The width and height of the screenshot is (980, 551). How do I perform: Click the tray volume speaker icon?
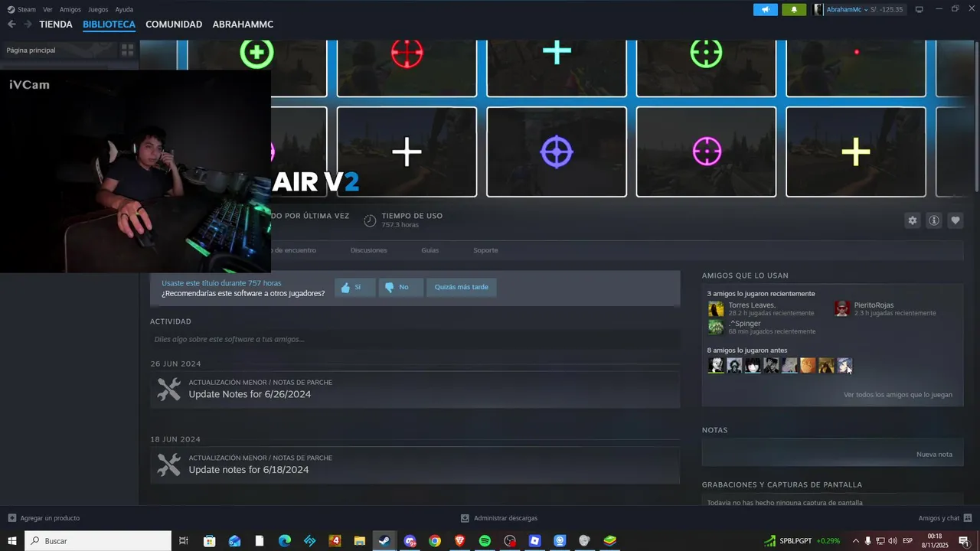(892, 541)
